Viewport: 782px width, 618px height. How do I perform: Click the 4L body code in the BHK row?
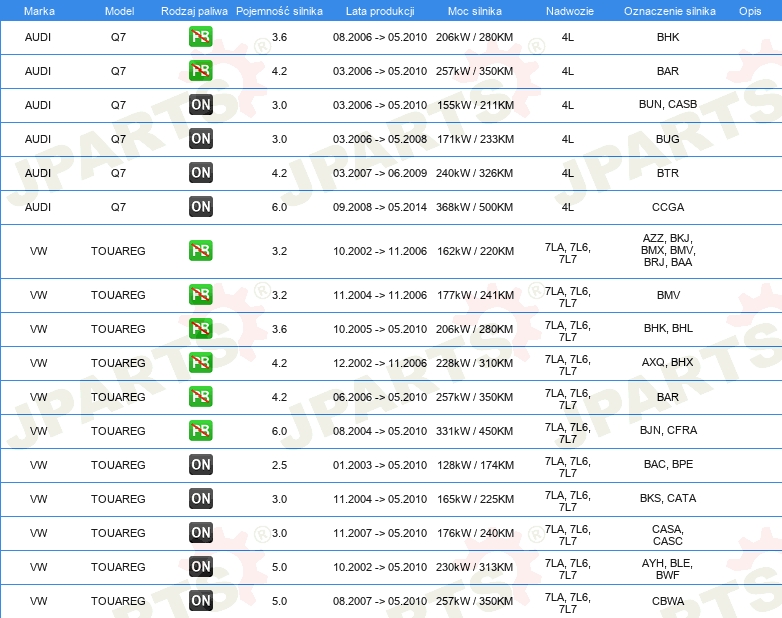click(568, 37)
